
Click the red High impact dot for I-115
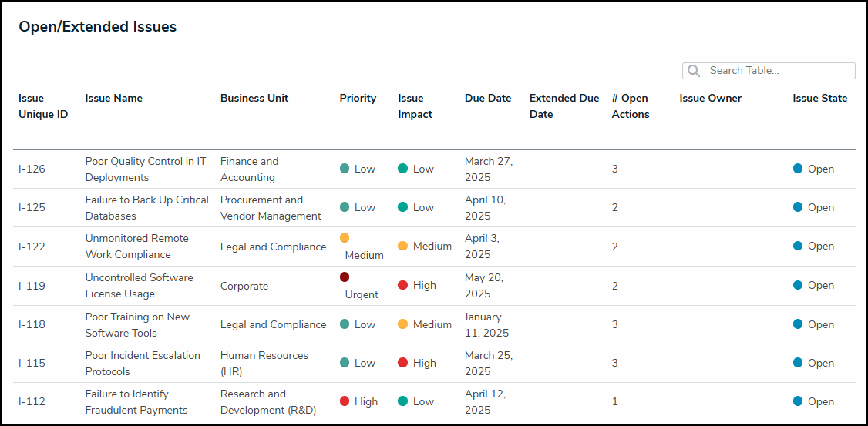(402, 363)
